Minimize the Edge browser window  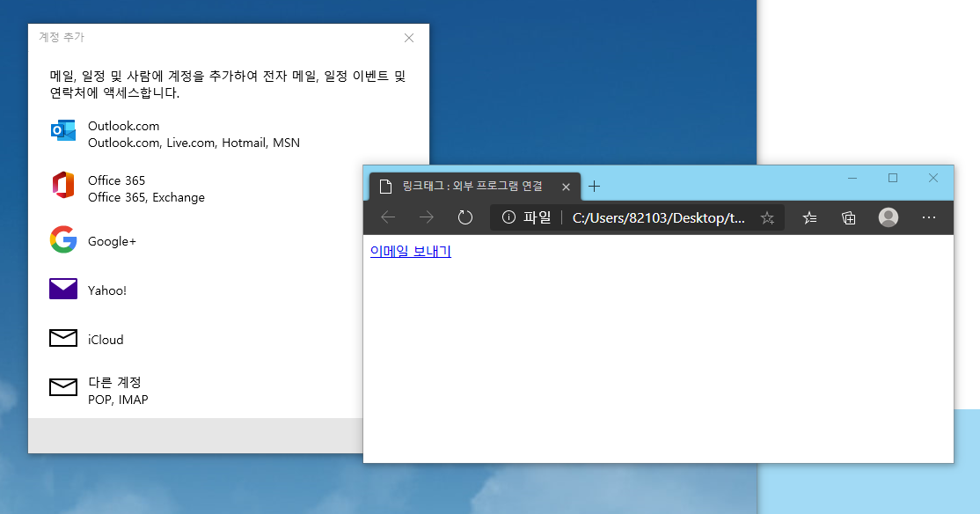click(x=852, y=178)
